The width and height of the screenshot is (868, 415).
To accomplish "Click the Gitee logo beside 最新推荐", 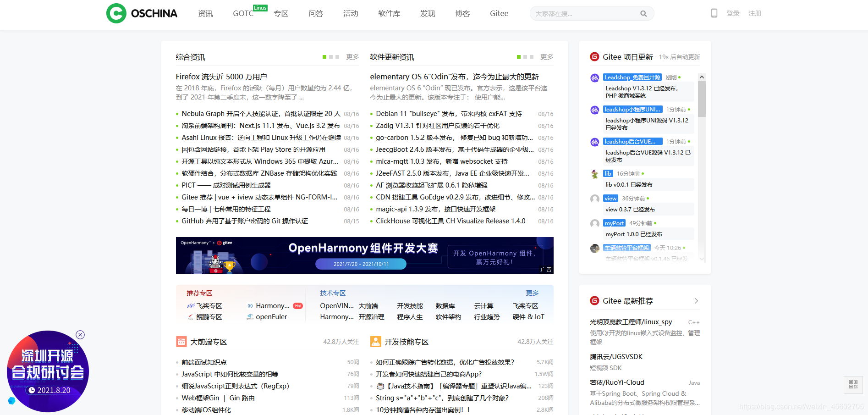I will click(x=594, y=301).
